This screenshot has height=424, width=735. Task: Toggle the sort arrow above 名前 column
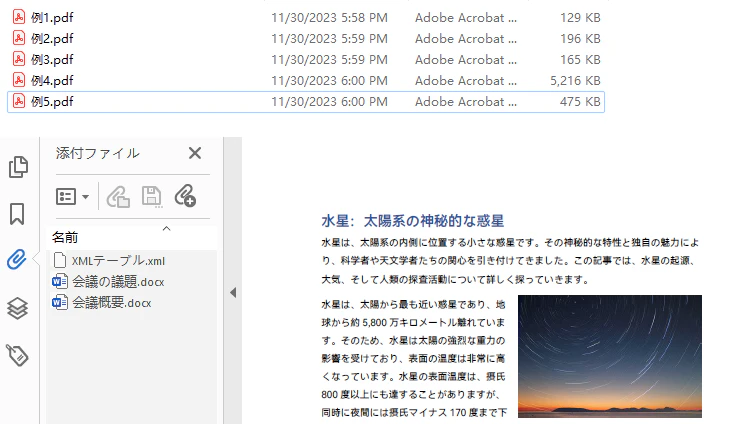coord(166,229)
